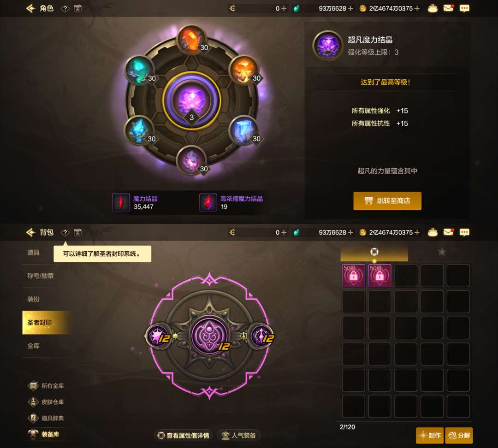Select the top fire crystal level 30
The width and height of the screenshot is (498, 448).
coord(191,40)
